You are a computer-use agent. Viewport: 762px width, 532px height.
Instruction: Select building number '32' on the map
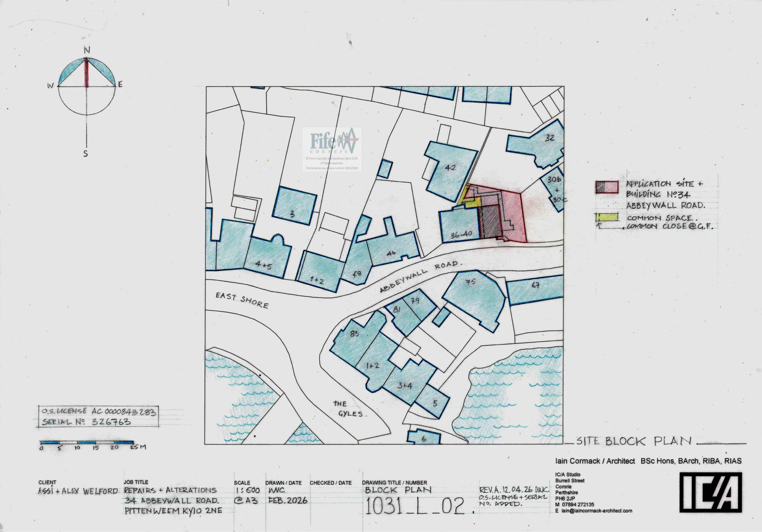(550, 137)
